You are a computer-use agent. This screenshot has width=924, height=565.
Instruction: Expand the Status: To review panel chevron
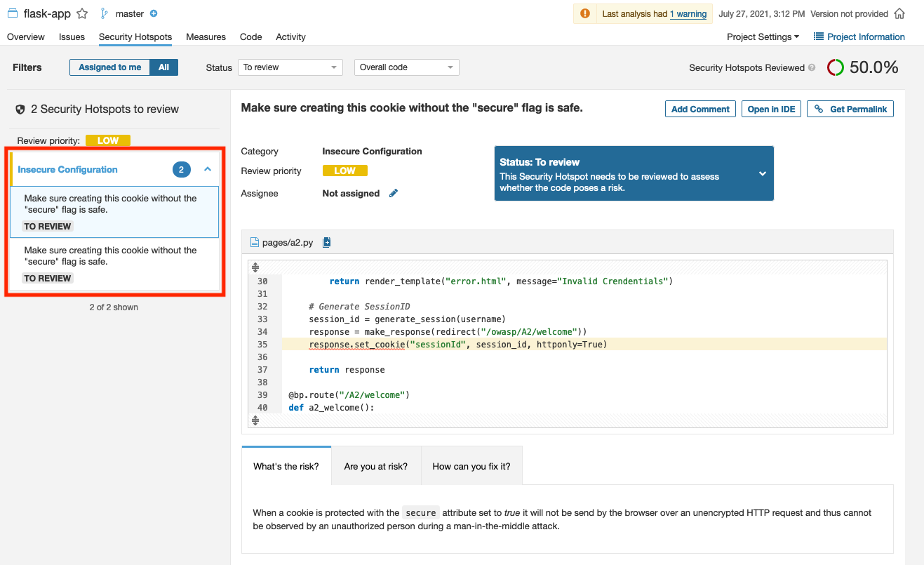(763, 173)
